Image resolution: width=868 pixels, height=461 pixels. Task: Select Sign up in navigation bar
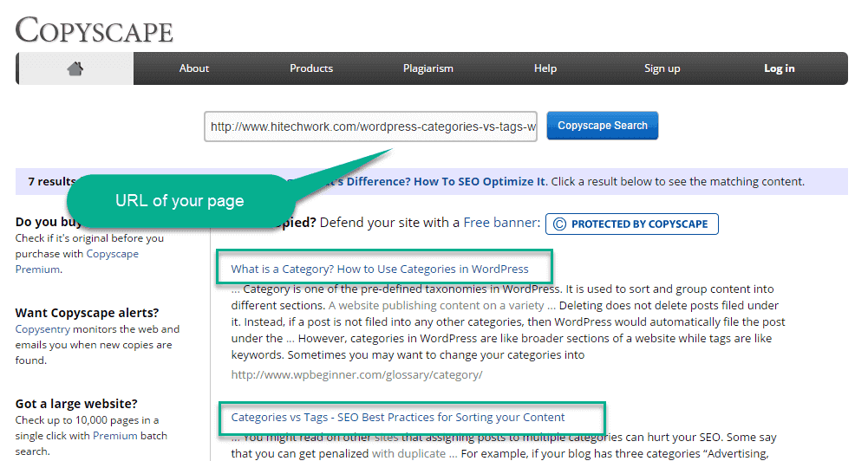[662, 68]
